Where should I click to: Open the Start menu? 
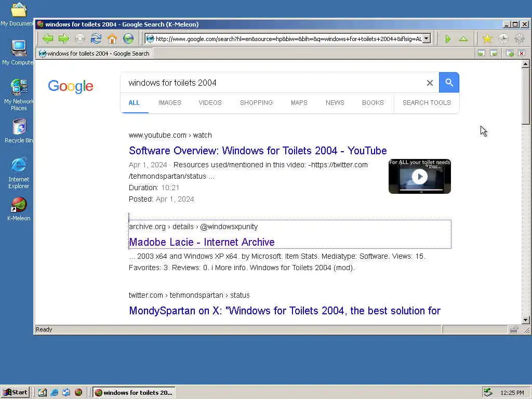tap(16, 393)
